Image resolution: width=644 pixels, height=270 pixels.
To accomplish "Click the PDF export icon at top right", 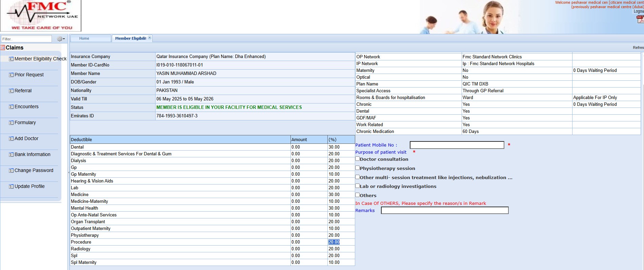I will coord(640,19).
